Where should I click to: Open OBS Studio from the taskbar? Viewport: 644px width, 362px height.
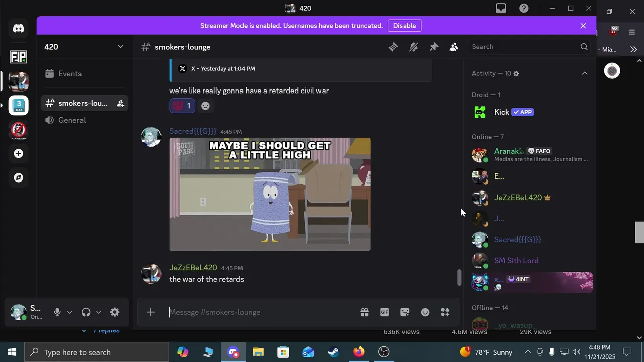pos(384,352)
